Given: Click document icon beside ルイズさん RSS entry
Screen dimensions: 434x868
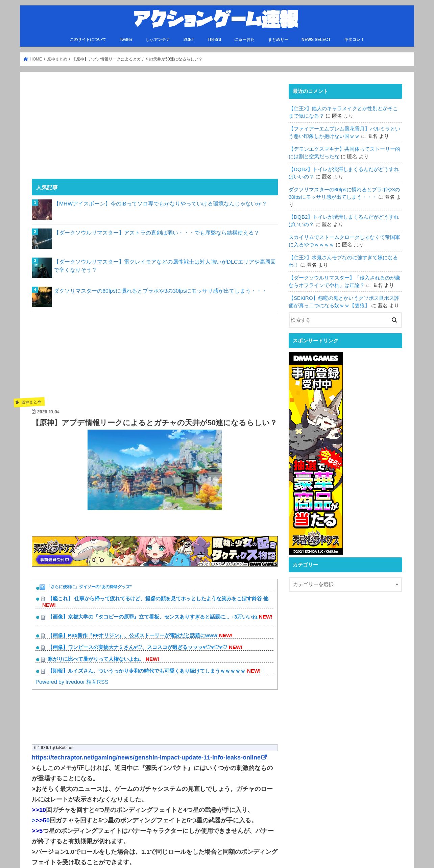Looking at the screenshot, I should tap(43, 671).
